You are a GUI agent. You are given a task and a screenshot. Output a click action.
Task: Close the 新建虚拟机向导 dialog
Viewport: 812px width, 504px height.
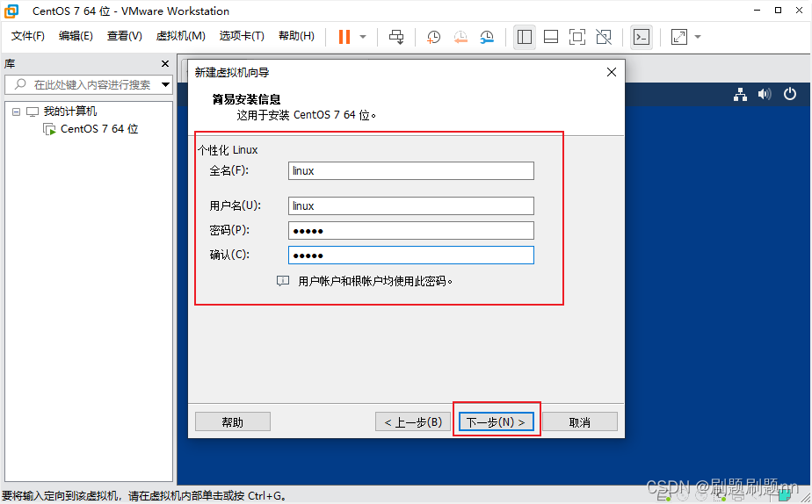pyautogui.click(x=612, y=72)
